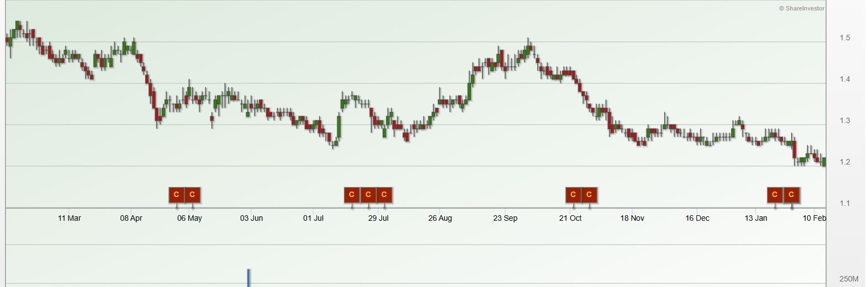
Task: Select the mid-July C marker, first of three
Action: (352, 194)
